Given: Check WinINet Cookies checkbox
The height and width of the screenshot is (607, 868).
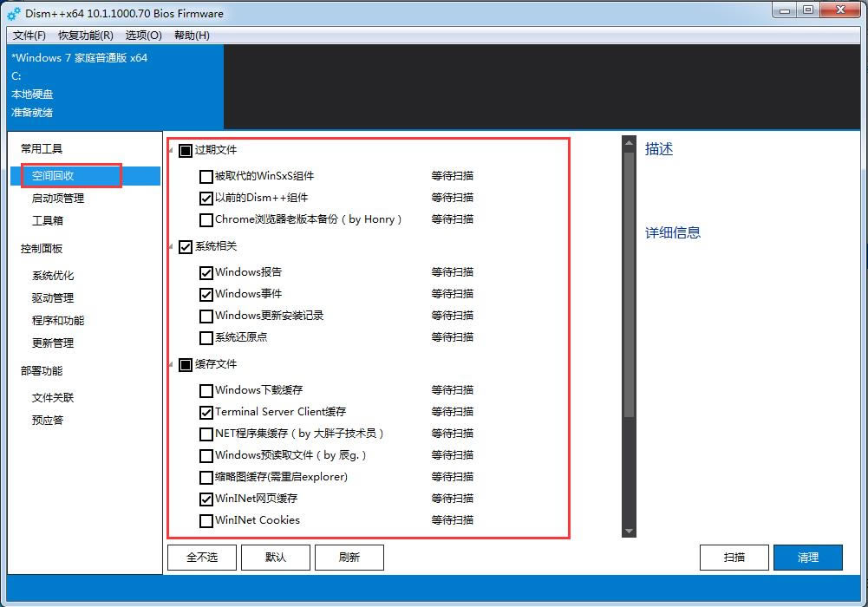Looking at the screenshot, I should [206, 520].
